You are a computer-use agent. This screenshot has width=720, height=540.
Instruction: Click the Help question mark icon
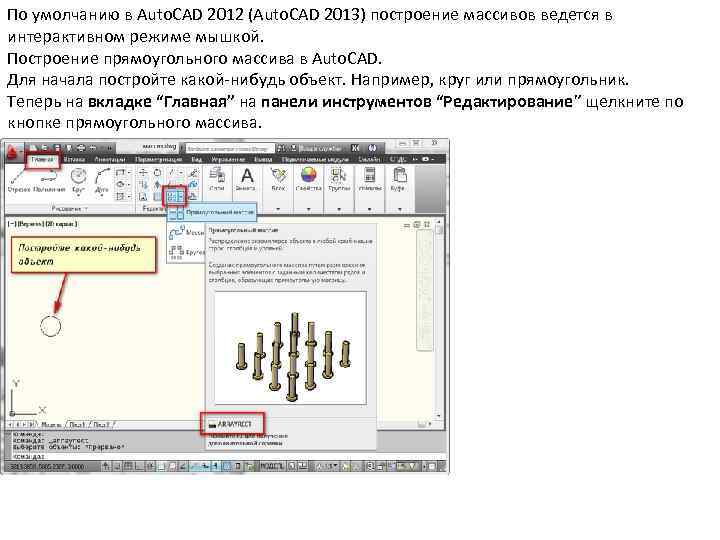(x=372, y=148)
